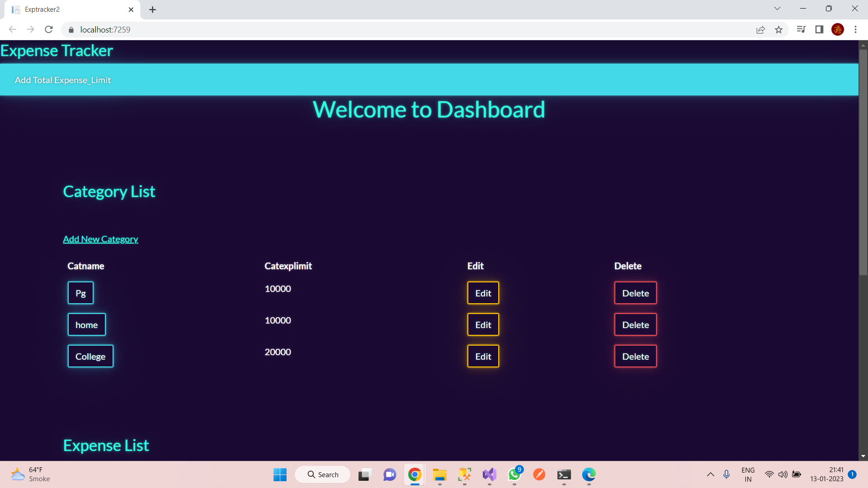Open WhatsApp from the taskbar
The image size is (868, 488).
point(514,475)
